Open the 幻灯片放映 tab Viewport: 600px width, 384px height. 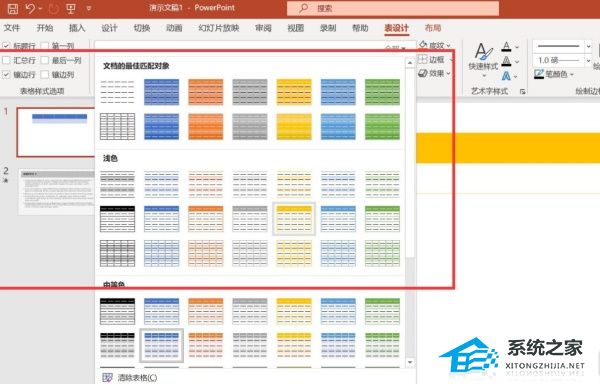(219, 28)
